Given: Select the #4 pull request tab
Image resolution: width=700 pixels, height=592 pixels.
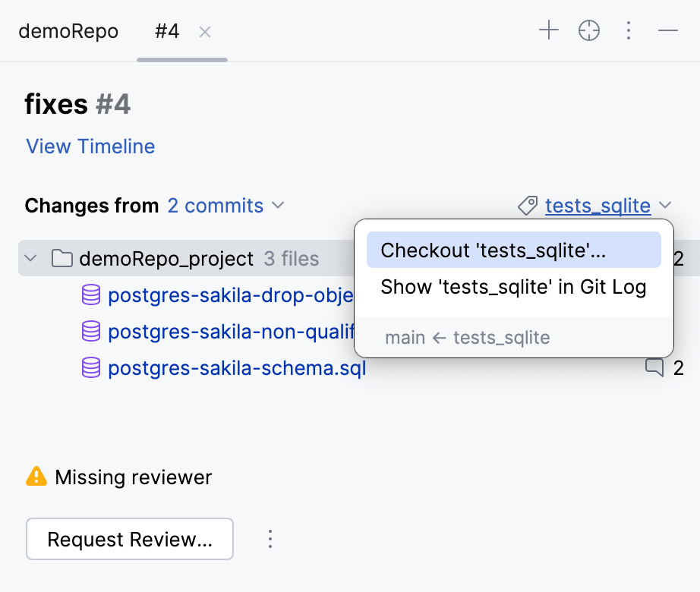Looking at the screenshot, I should (x=167, y=32).
